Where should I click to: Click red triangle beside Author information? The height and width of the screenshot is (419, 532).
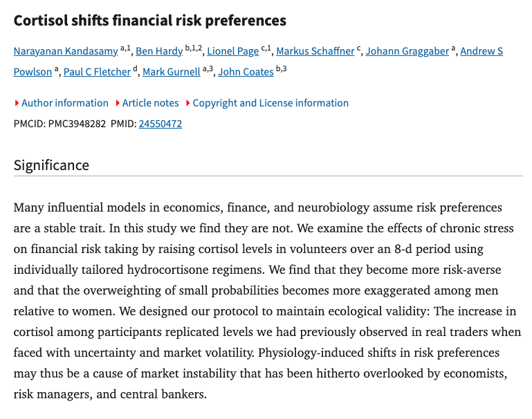coord(17,103)
